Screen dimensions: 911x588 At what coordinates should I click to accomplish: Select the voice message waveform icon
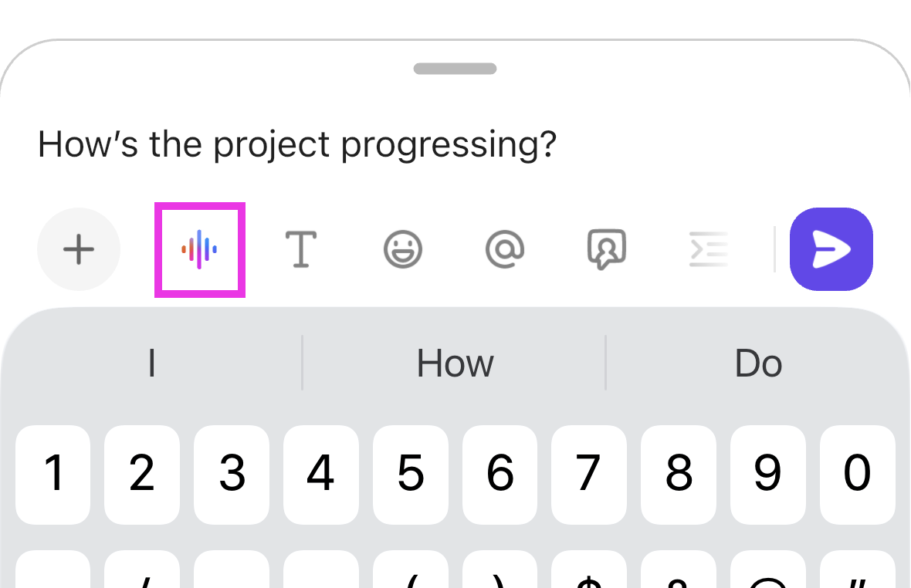(x=199, y=249)
